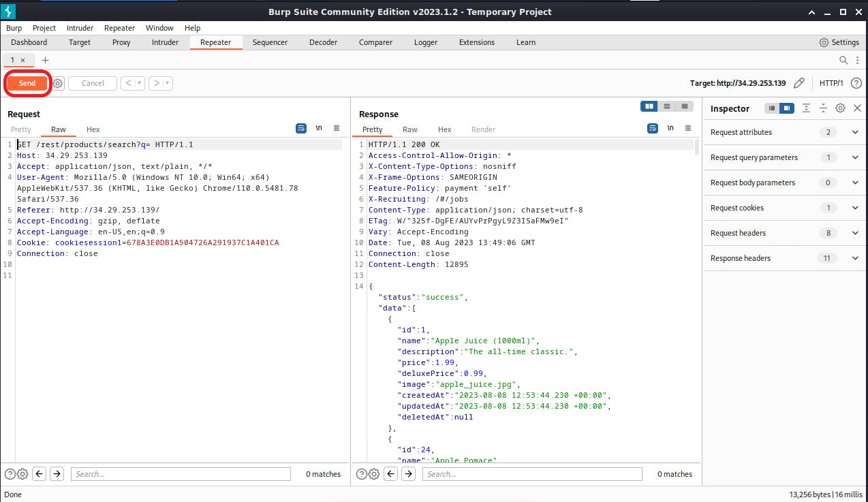Switch to the Extensions tab
This screenshot has width=868, height=502.
coord(477,42)
